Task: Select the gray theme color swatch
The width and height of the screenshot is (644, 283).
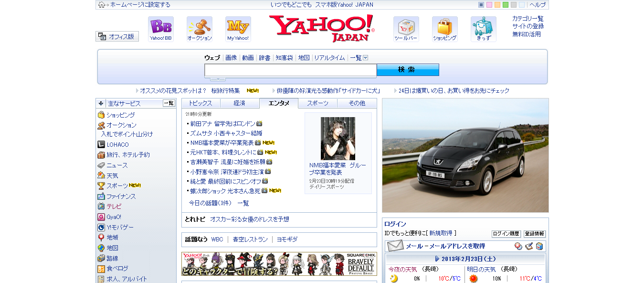Action: (x=514, y=5)
